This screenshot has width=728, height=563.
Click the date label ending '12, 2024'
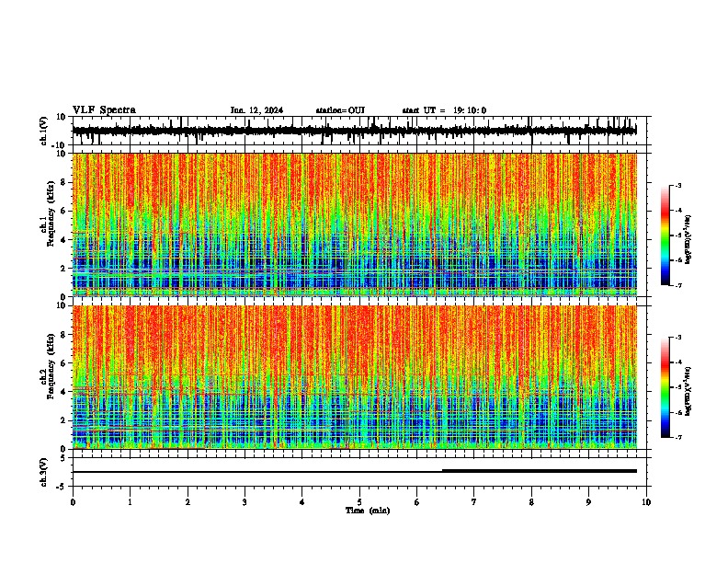click(256, 110)
